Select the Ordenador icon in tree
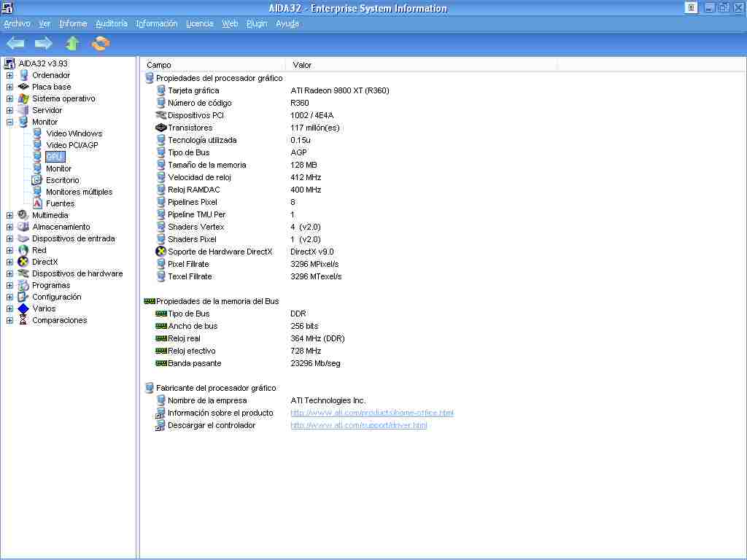This screenshot has width=747, height=560. pyautogui.click(x=23, y=75)
